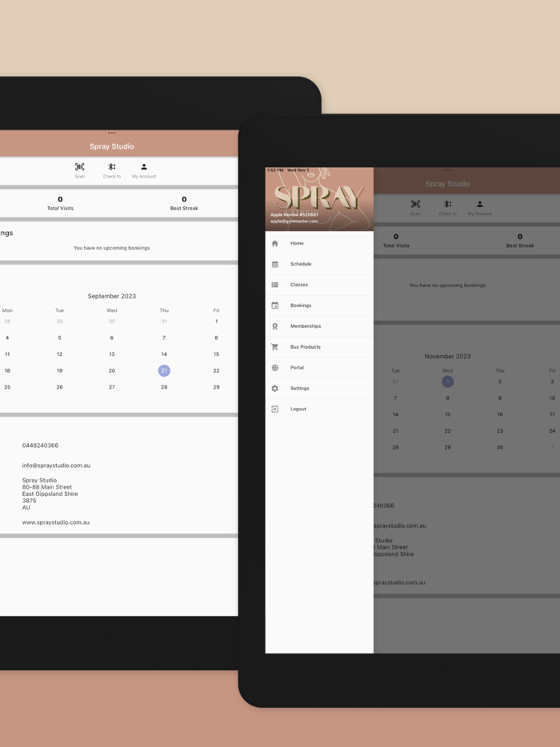This screenshot has height=747, width=560.
Task: Click info@spraystudio.com.au email link
Action: [x=56, y=465]
